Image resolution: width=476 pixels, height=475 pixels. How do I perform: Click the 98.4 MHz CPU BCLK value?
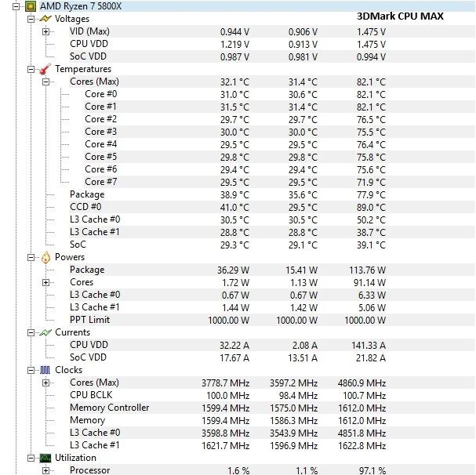pos(299,396)
